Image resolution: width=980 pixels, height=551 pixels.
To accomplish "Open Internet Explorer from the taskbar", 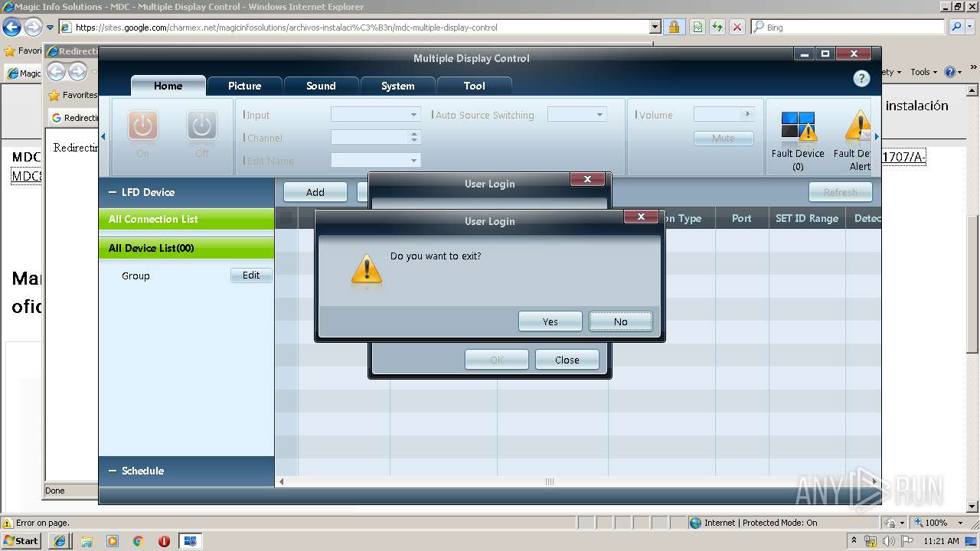I will click(60, 541).
